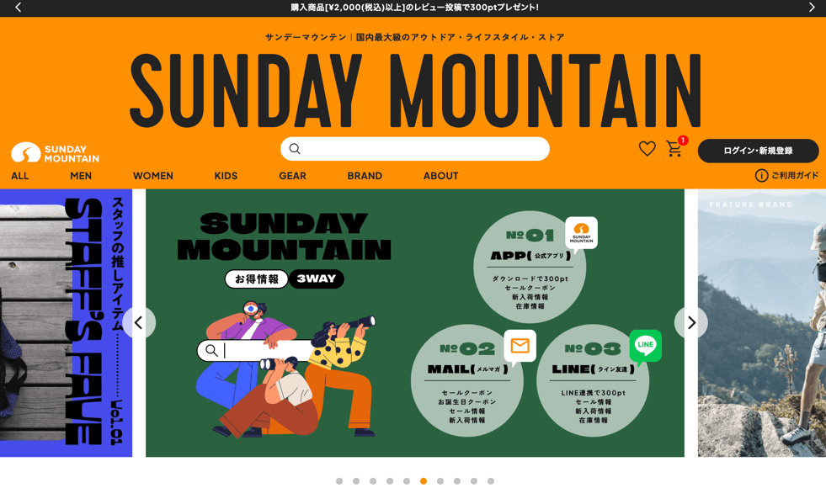Select the last carousel pagination dot
The width and height of the screenshot is (826, 504).
point(491,480)
